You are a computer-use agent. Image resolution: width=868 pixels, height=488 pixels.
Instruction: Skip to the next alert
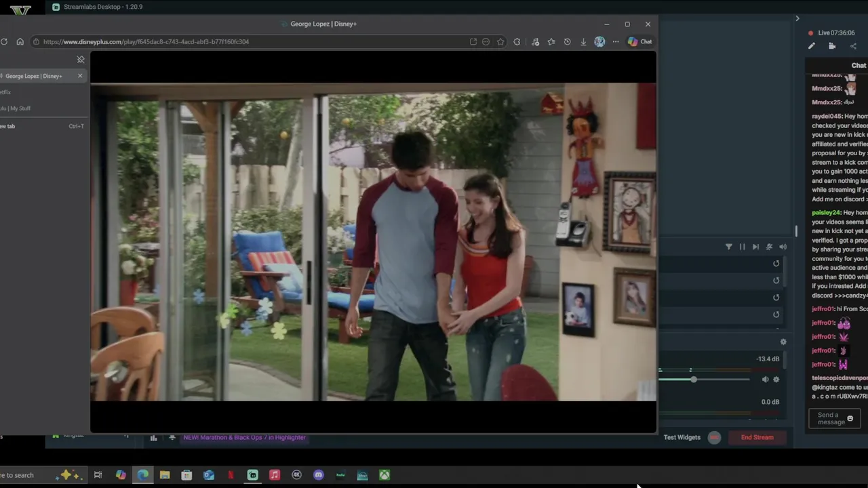pyautogui.click(x=755, y=247)
